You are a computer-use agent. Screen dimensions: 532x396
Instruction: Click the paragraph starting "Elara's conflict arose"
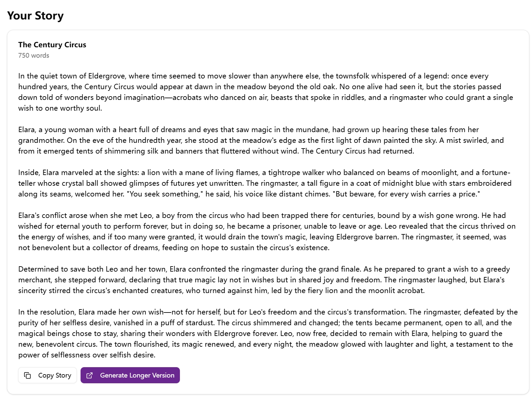(267, 231)
